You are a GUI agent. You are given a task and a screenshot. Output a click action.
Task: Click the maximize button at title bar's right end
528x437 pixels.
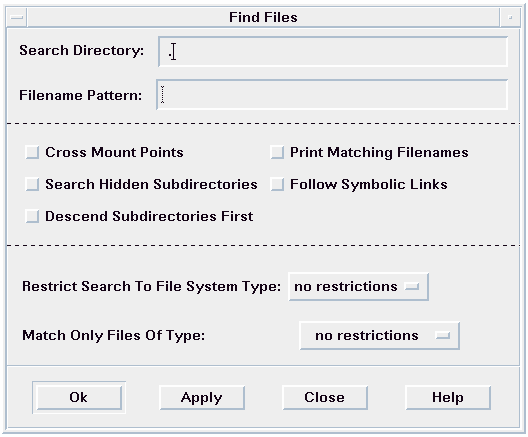pyautogui.click(x=510, y=17)
